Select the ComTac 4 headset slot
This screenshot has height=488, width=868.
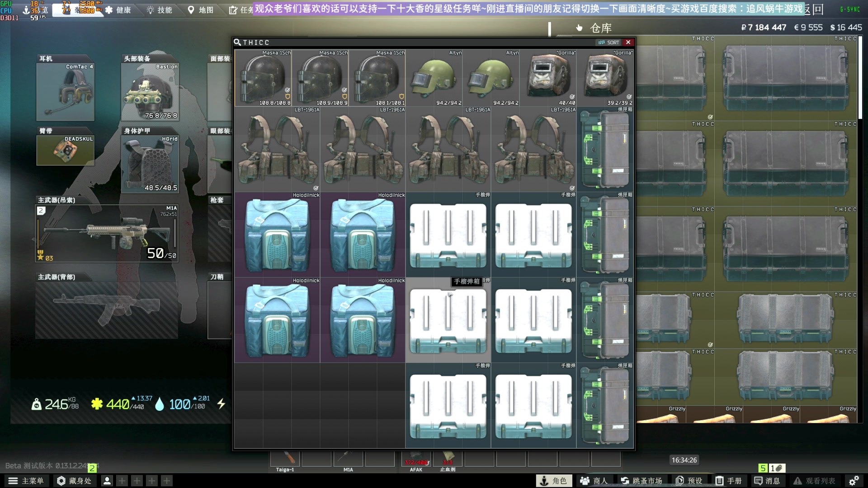66,92
